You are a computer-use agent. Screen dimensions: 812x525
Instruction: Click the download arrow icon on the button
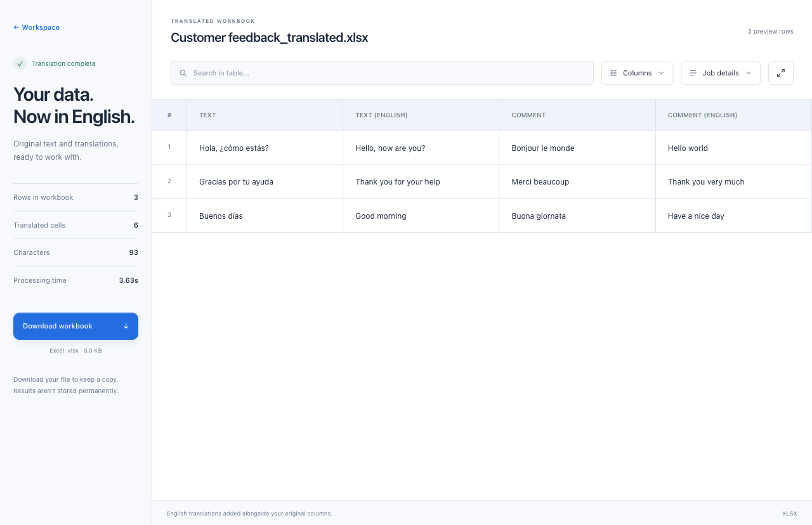[x=126, y=326]
